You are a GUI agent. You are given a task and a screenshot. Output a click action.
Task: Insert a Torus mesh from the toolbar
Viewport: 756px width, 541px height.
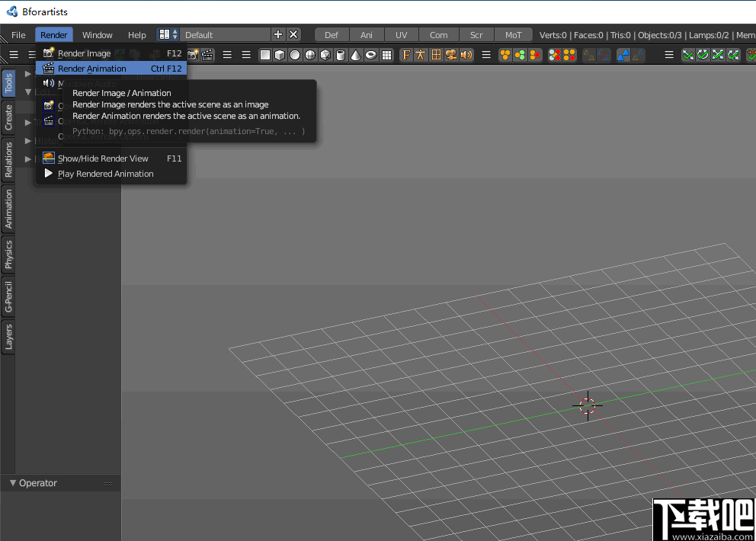point(370,55)
